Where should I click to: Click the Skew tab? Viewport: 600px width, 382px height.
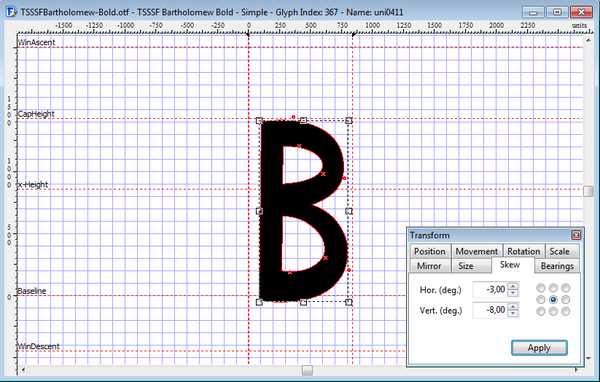click(510, 265)
